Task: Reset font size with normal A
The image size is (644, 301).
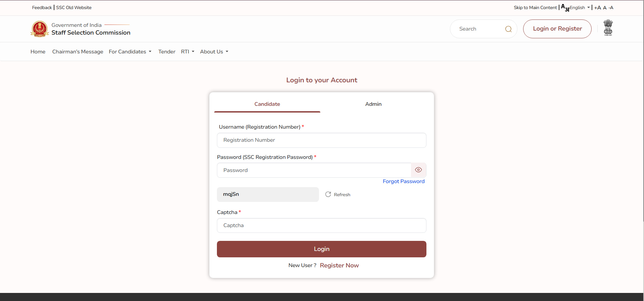Action: [x=604, y=8]
